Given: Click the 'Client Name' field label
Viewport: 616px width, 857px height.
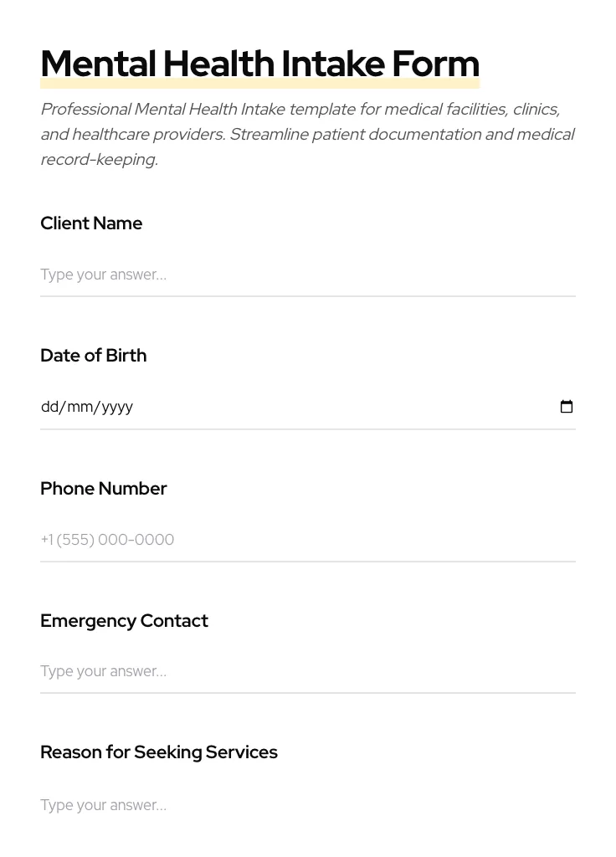Looking at the screenshot, I should 91,223.
